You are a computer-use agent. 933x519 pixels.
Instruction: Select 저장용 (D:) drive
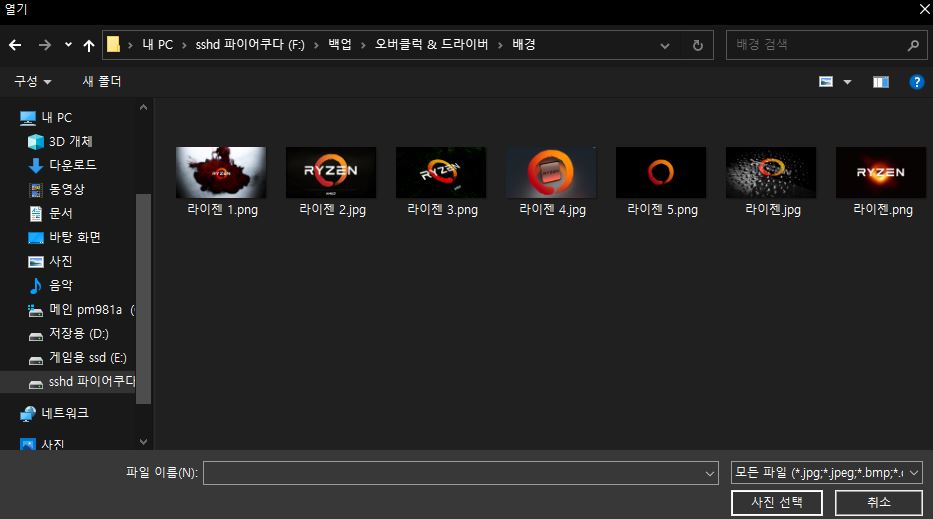pos(78,333)
